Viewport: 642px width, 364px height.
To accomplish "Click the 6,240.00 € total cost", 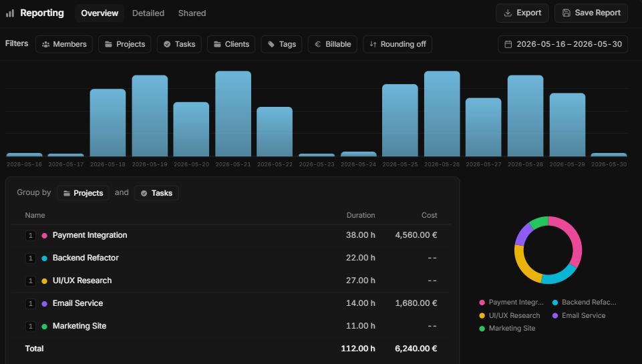I will [x=416, y=349].
